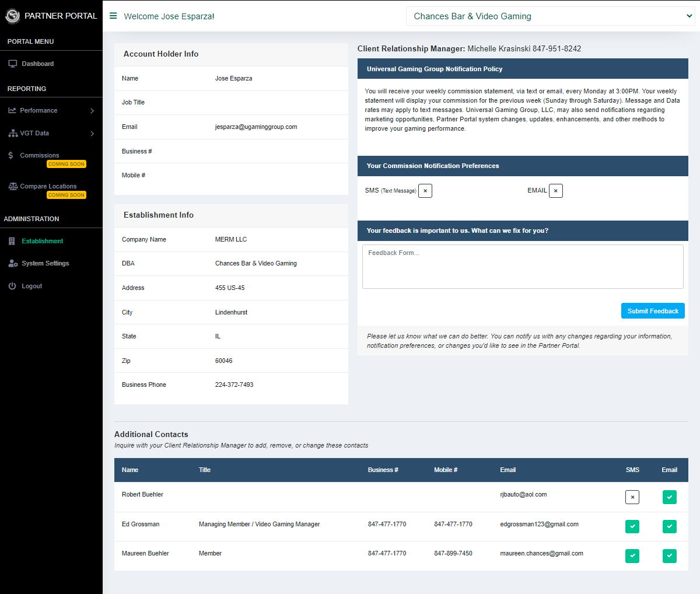Screen dimensions: 700x594
Task: Select Logout in the sidebar
Action: point(32,286)
